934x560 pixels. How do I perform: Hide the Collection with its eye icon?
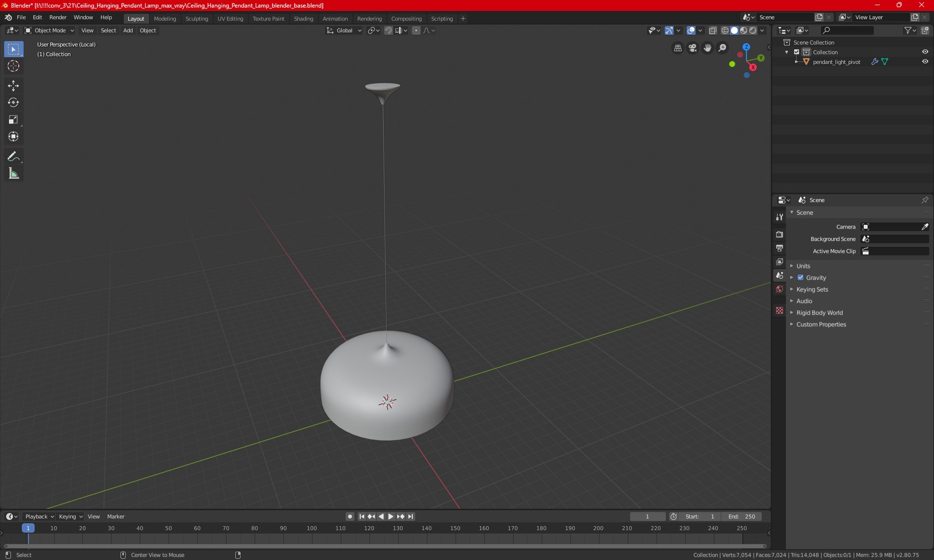(x=925, y=52)
